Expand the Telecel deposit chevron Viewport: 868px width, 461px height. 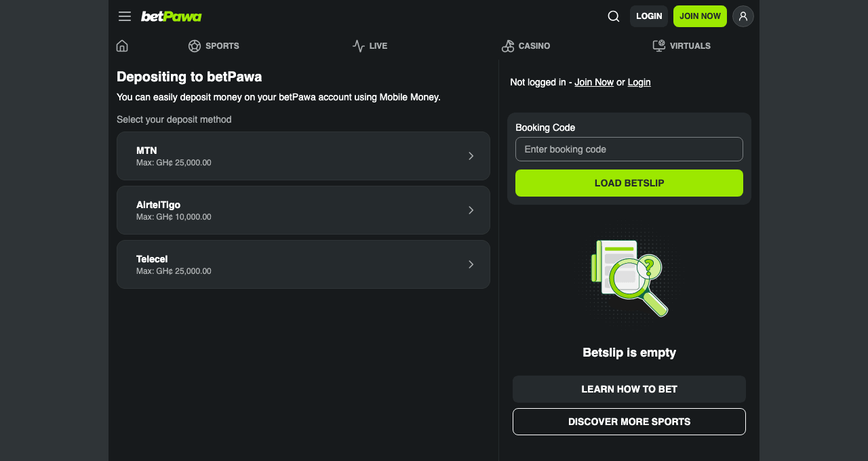coord(471,264)
